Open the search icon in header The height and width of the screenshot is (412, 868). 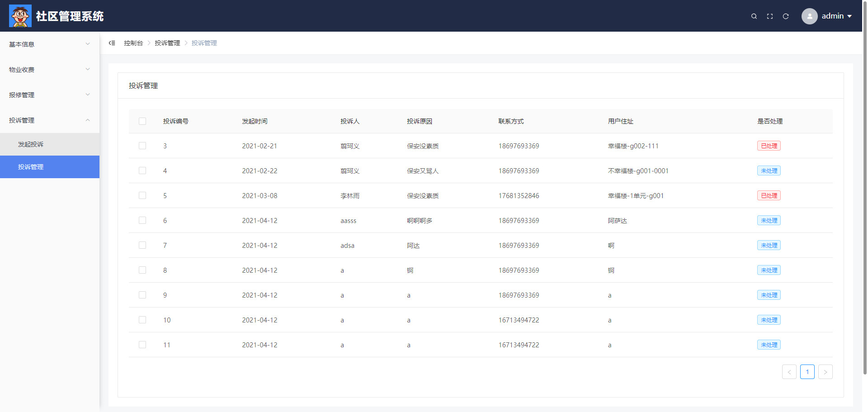[754, 16]
